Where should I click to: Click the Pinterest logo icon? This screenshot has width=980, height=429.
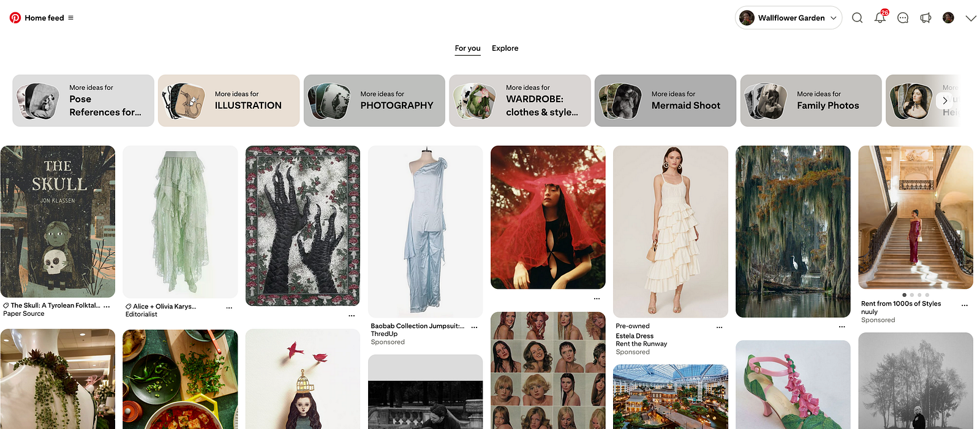click(15, 18)
